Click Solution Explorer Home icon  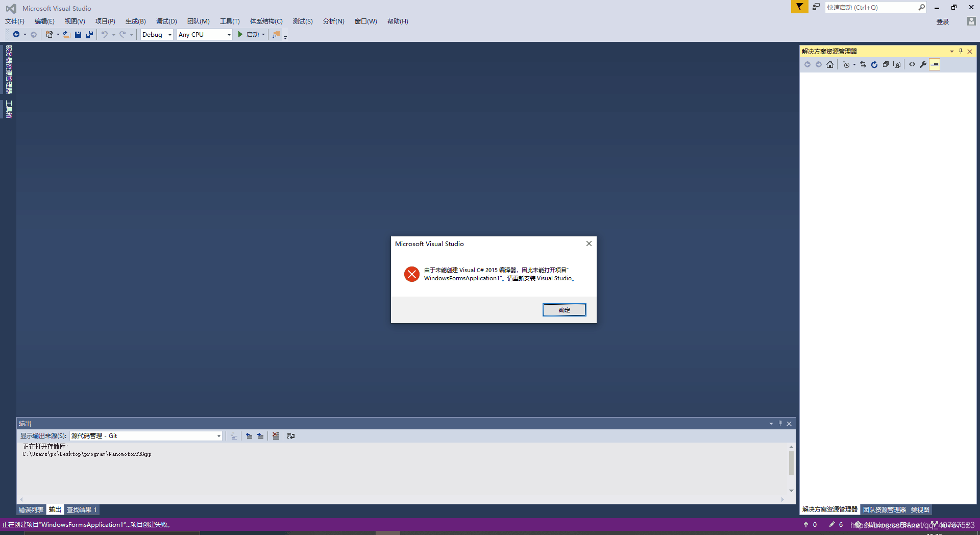click(830, 64)
